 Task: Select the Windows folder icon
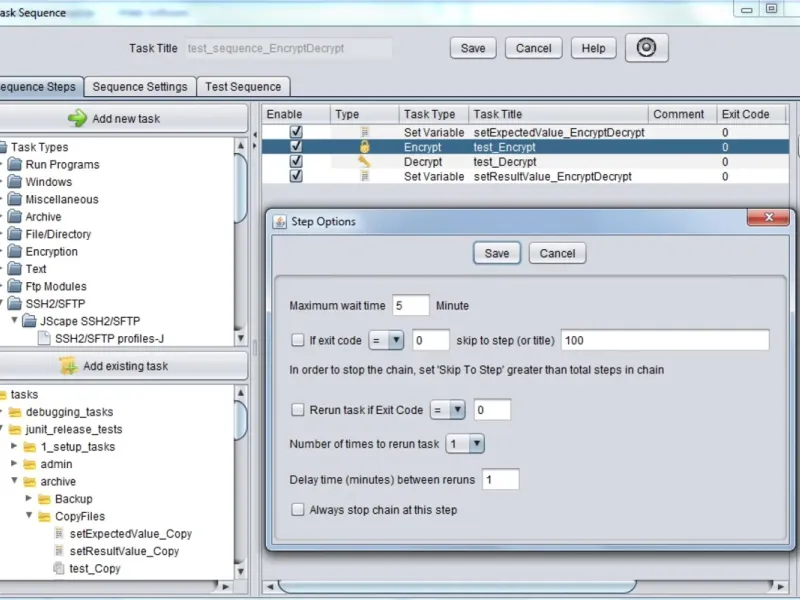click(x=15, y=182)
